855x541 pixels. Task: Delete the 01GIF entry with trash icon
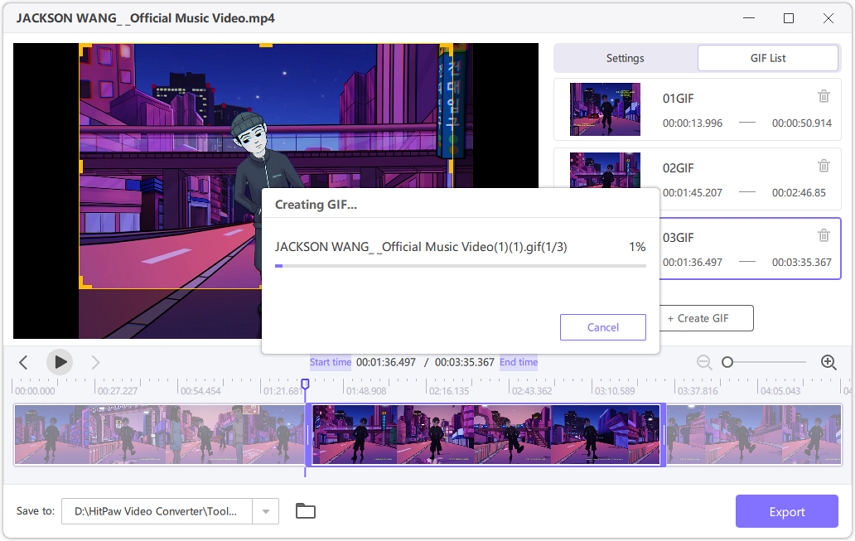point(823,97)
